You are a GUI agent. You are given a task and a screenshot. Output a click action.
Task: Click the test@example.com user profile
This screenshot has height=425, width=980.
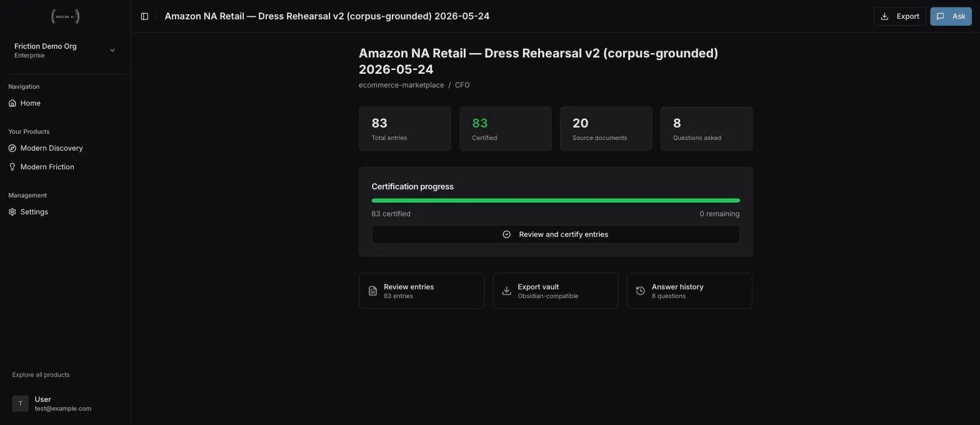tap(65, 404)
